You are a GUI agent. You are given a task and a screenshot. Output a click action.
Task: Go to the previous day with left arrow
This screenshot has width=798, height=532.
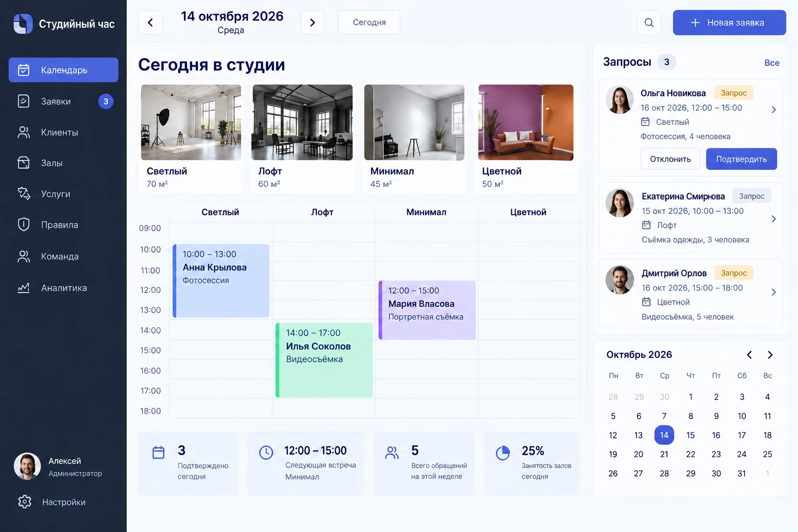tap(150, 22)
